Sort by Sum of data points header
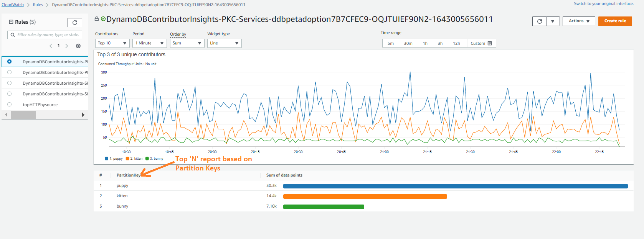The height and width of the screenshot is (239, 644). [x=284, y=175]
